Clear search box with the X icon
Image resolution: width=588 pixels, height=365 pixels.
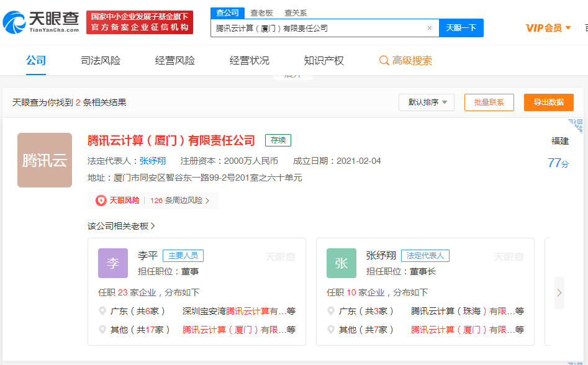pos(429,28)
